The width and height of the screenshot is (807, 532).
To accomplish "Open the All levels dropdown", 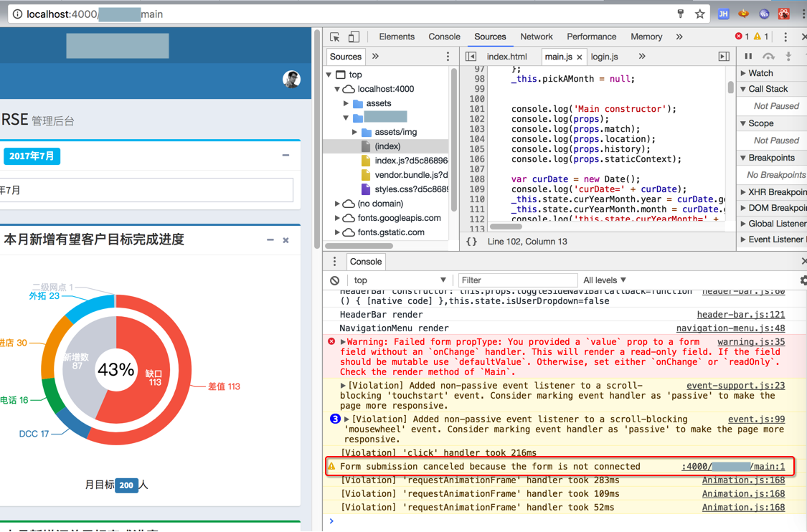I will [604, 280].
